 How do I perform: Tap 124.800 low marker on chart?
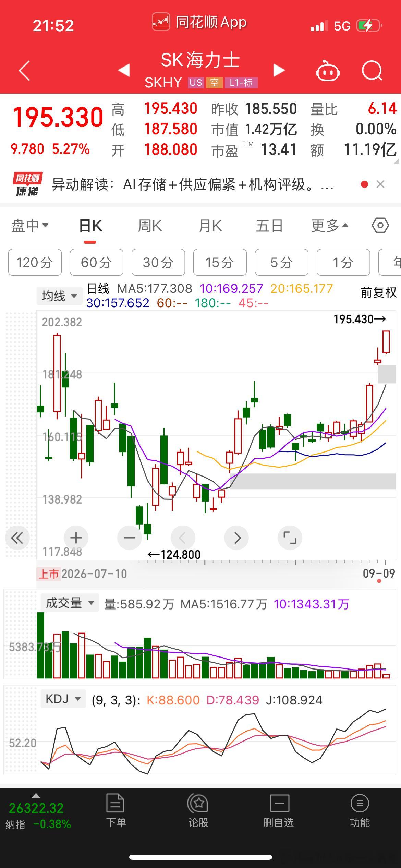pyautogui.click(x=174, y=554)
